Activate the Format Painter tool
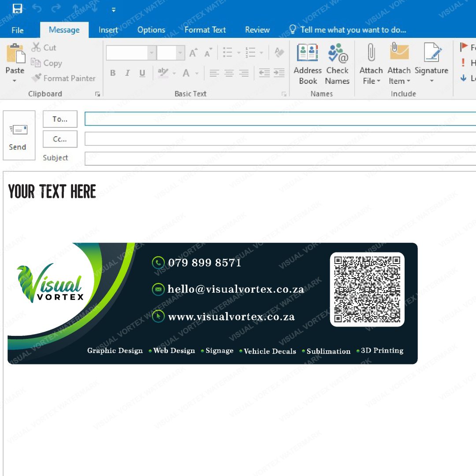The height and width of the screenshot is (476, 476). click(x=63, y=78)
